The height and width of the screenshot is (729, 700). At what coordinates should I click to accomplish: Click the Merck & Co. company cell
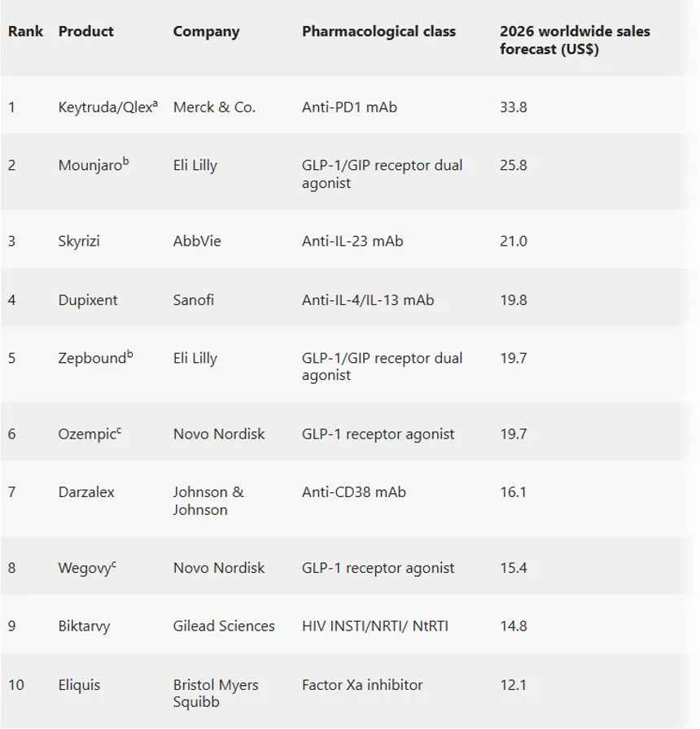[214, 107]
